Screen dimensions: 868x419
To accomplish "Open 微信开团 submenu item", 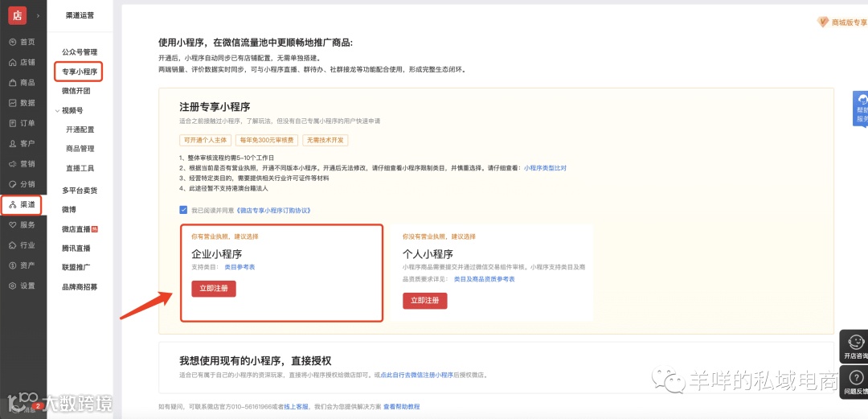I will [76, 91].
